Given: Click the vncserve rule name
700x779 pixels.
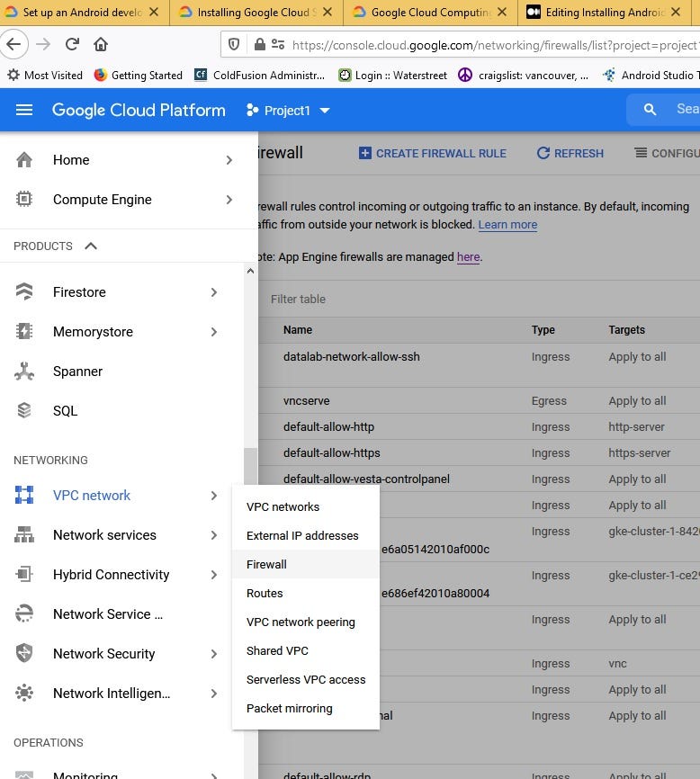Looking at the screenshot, I should pos(306,401).
